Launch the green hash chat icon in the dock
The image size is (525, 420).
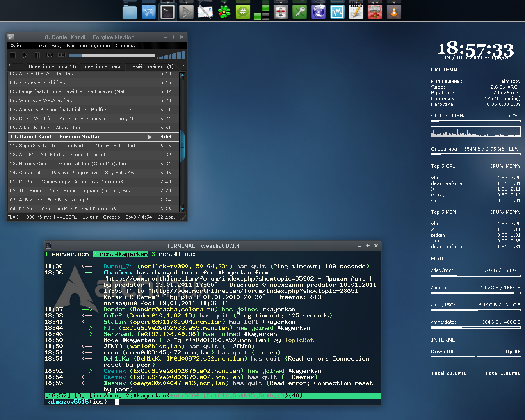pos(243,12)
